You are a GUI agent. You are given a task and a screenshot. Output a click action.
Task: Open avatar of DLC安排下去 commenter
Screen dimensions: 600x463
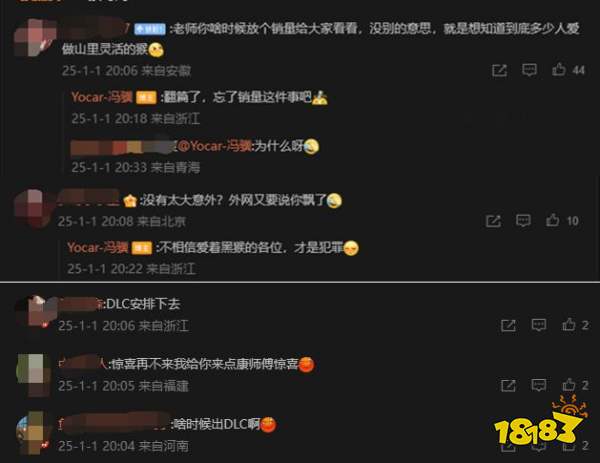click(x=35, y=312)
